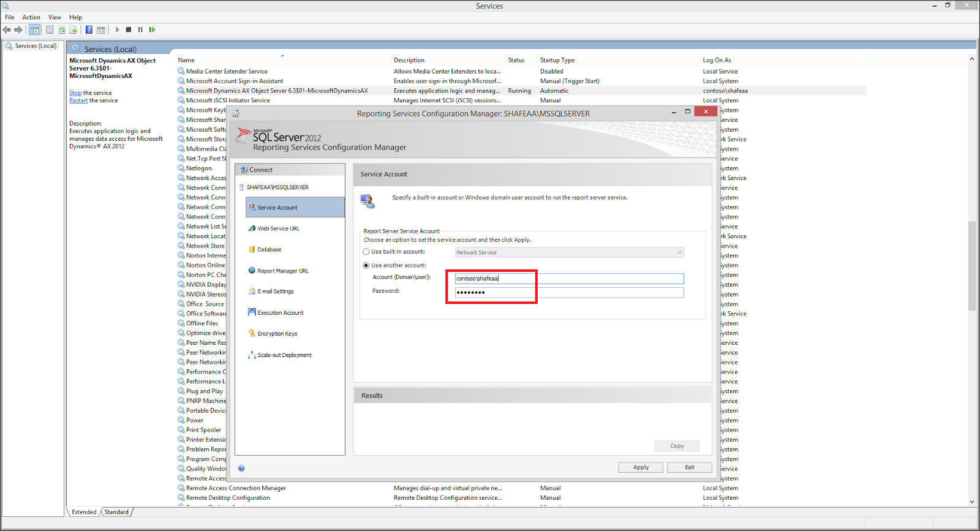Click the Account (Domain\user) input field

tap(569, 279)
